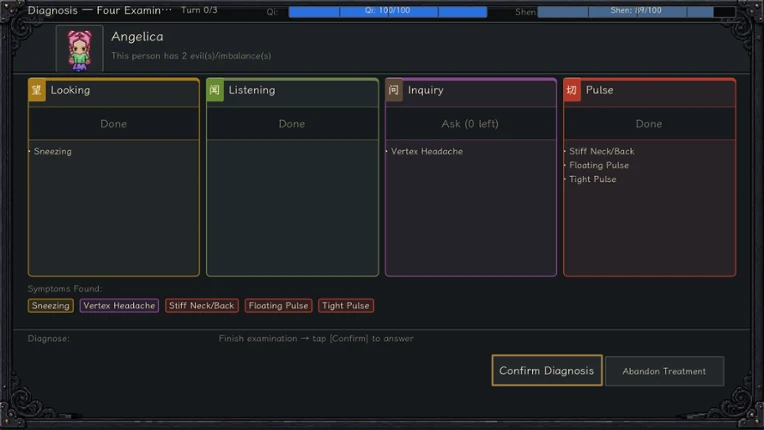Click the Diagnosis — Four Examin… title
This screenshot has width=764, height=430.
click(99, 10)
